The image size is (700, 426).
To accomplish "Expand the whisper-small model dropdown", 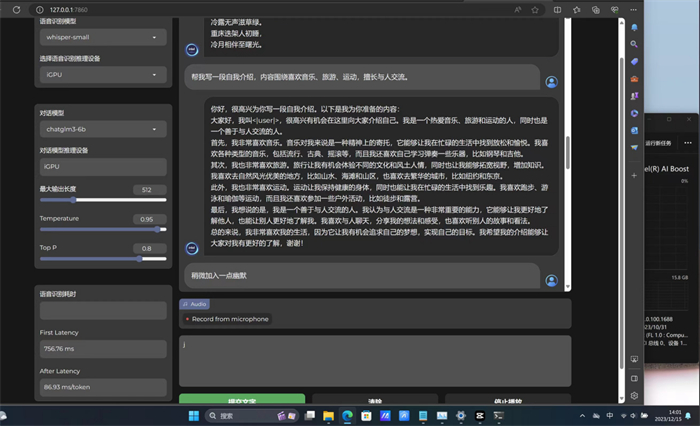I will (102, 37).
